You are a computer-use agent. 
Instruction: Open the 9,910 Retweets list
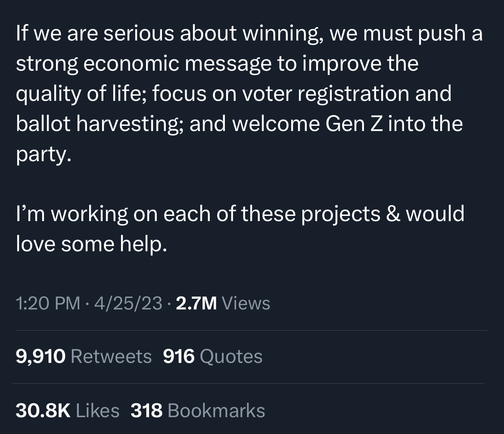coord(84,356)
